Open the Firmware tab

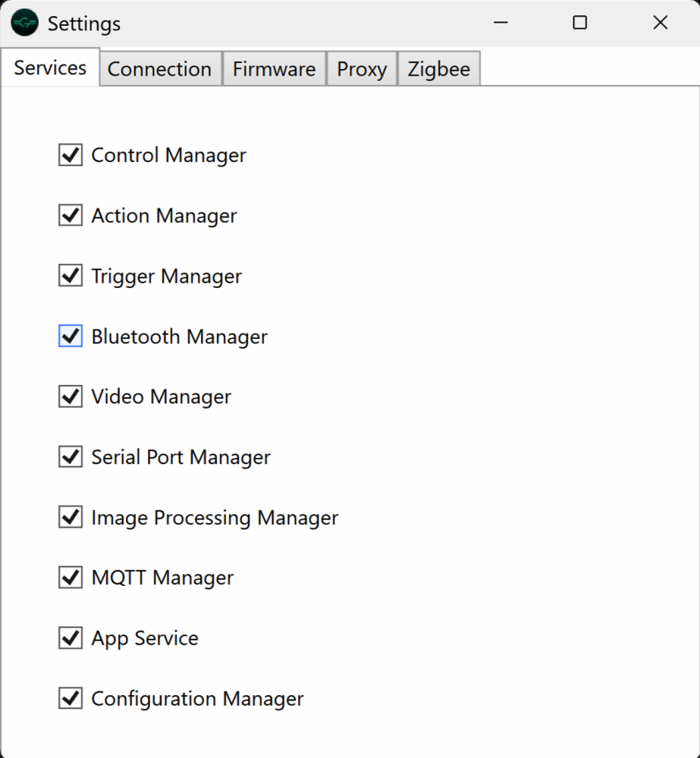[x=274, y=69]
